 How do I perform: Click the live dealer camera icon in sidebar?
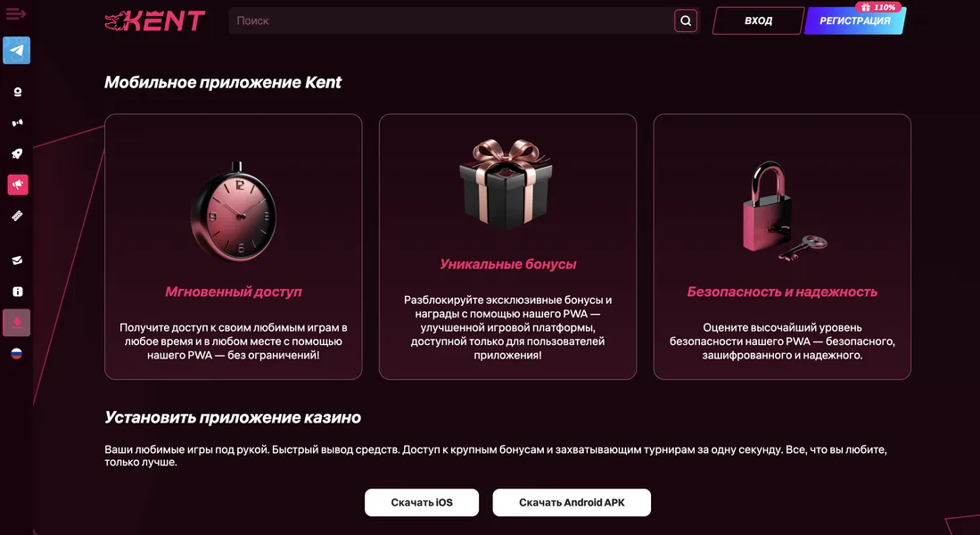click(16, 91)
